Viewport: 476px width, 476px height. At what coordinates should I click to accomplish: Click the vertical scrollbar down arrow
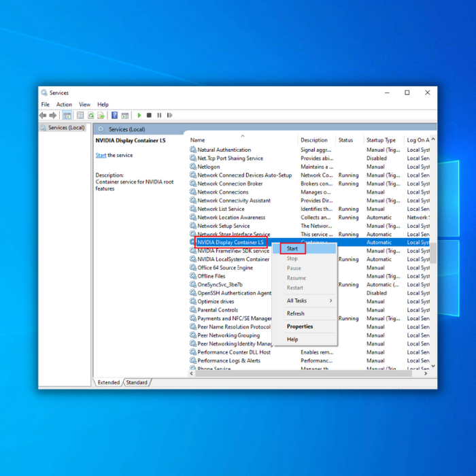tap(433, 366)
